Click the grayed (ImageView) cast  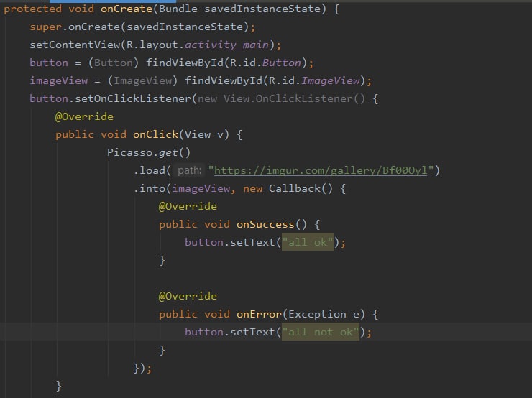coord(142,80)
